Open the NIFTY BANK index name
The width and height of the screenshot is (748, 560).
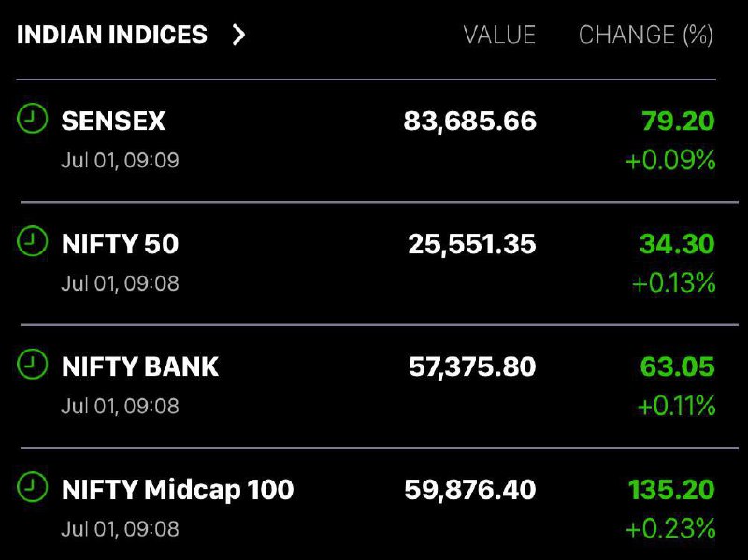(140, 366)
